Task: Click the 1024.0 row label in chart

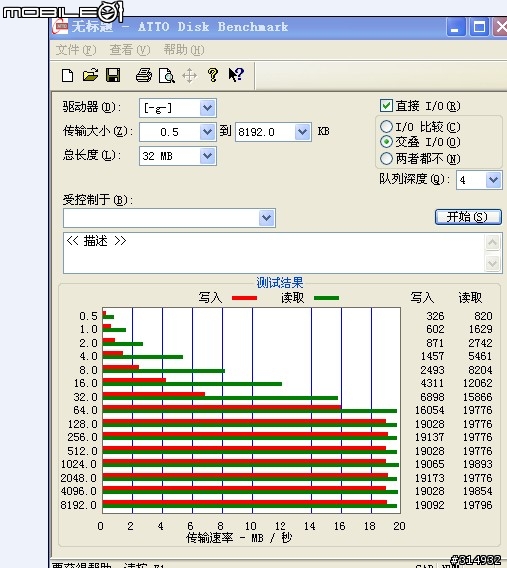Action: pos(79,464)
